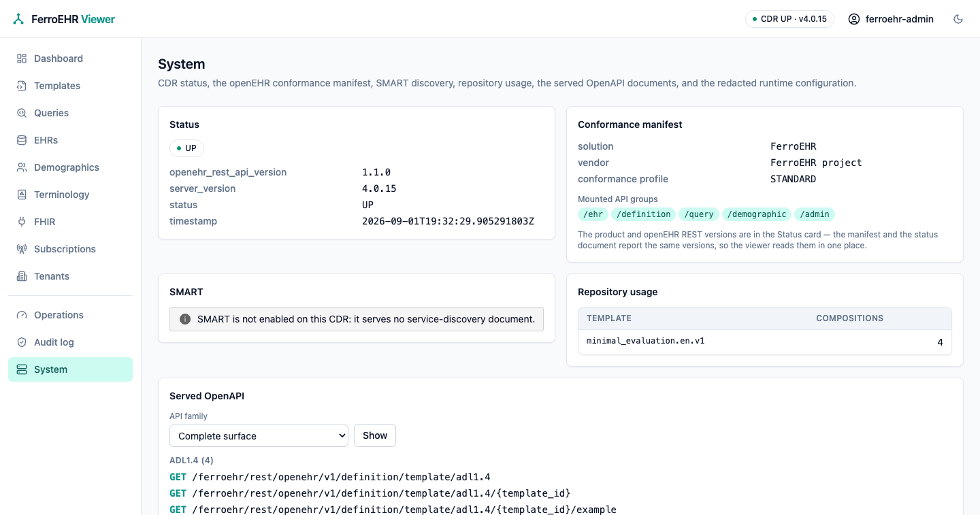Go to the Templates section
980x515 pixels.
[70, 86]
